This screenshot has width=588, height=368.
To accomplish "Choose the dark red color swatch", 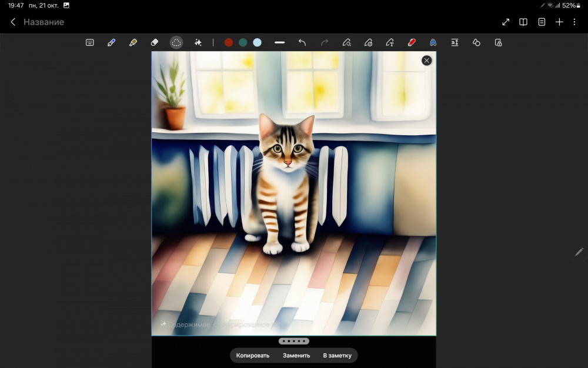I will coord(229,42).
